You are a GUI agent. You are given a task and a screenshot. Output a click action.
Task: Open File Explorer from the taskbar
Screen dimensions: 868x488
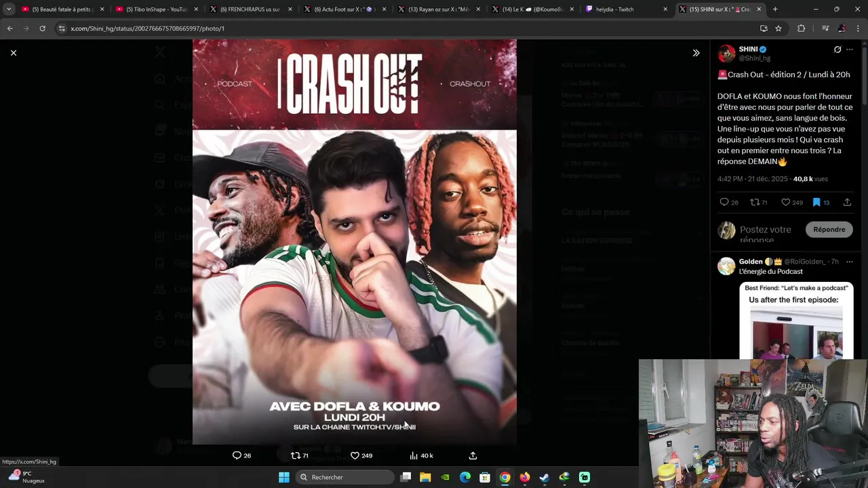coord(425,477)
